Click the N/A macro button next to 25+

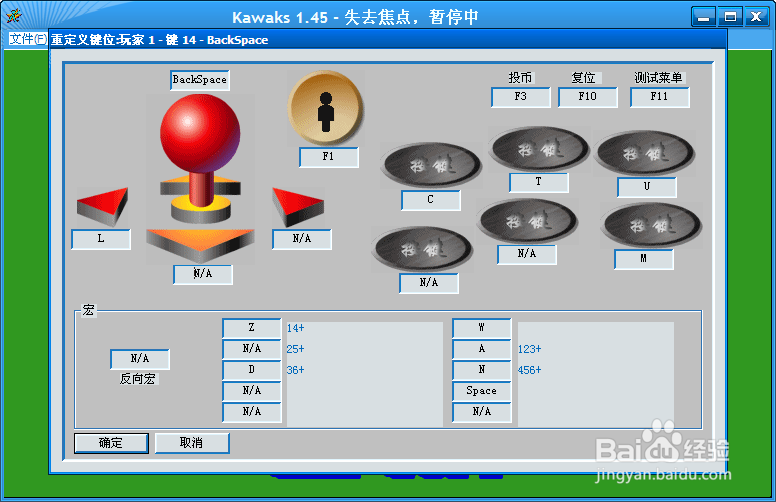click(x=252, y=349)
